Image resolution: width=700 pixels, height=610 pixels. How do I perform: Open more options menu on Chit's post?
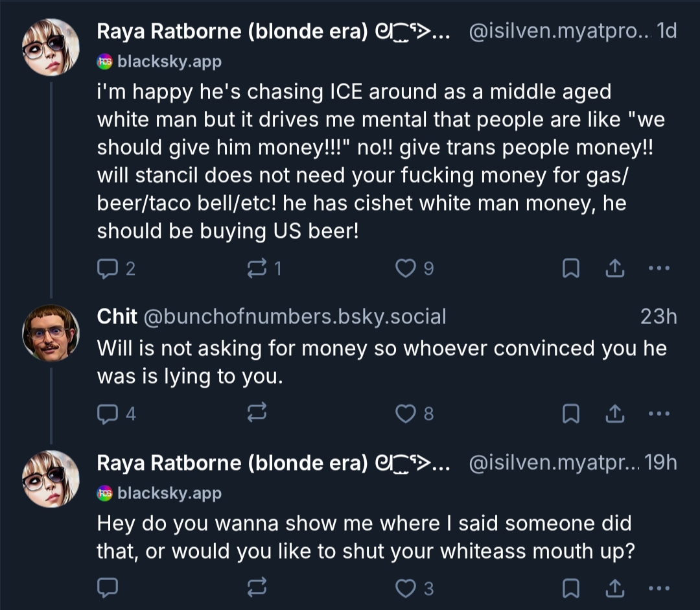click(x=658, y=414)
